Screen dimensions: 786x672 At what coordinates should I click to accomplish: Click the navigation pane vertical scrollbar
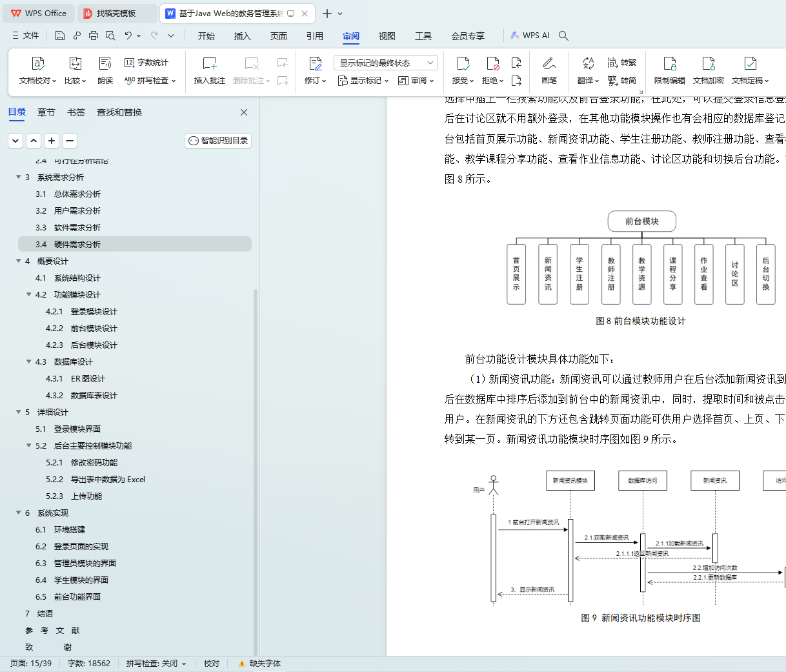coord(256,471)
